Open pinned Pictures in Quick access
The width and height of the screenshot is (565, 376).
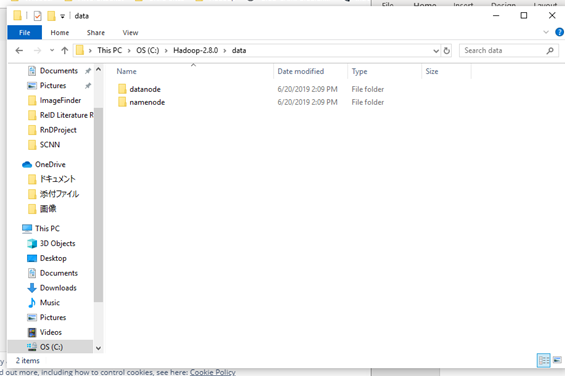[53, 85]
